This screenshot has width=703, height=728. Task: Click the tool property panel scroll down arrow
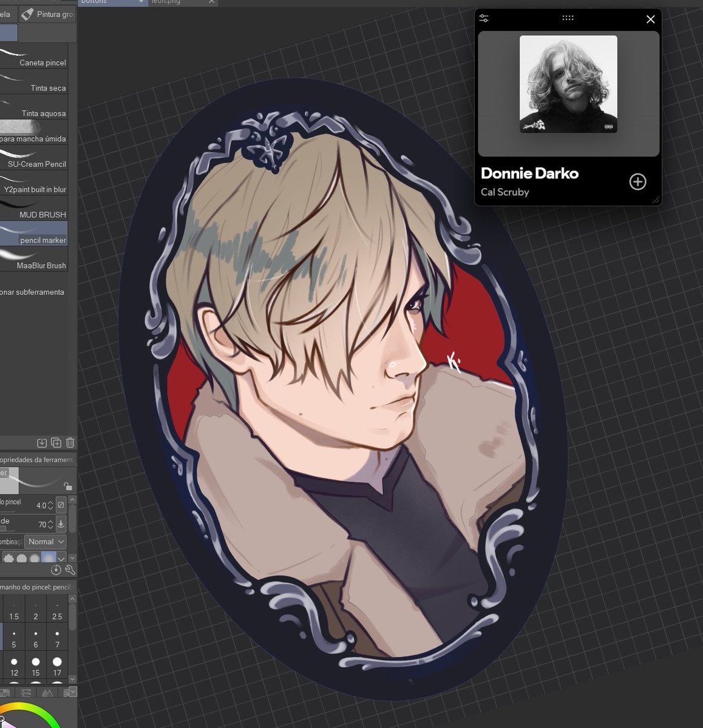(73, 558)
